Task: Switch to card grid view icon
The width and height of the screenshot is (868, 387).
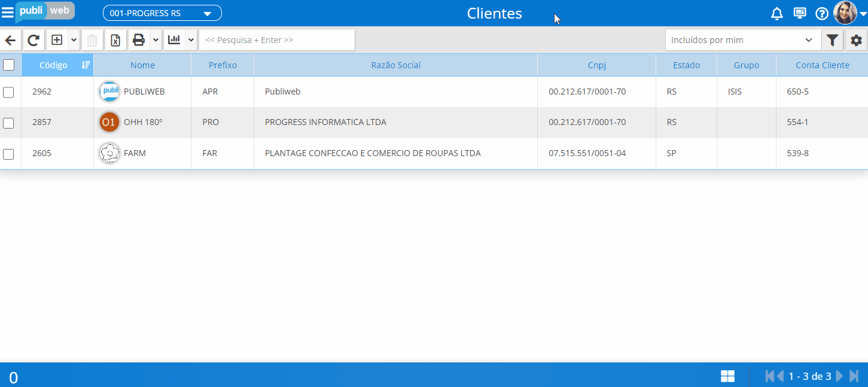Action: point(727,376)
